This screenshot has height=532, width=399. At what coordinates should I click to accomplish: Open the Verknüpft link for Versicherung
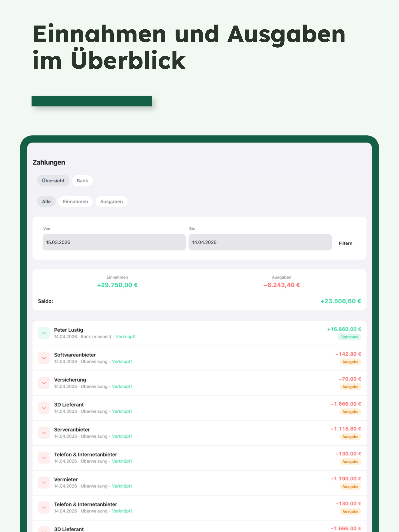pos(122,386)
